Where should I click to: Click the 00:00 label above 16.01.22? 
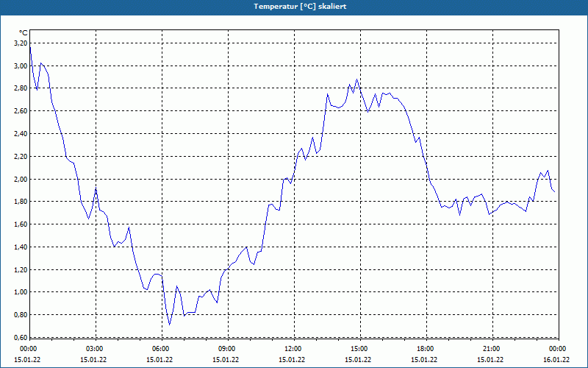coord(558,349)
